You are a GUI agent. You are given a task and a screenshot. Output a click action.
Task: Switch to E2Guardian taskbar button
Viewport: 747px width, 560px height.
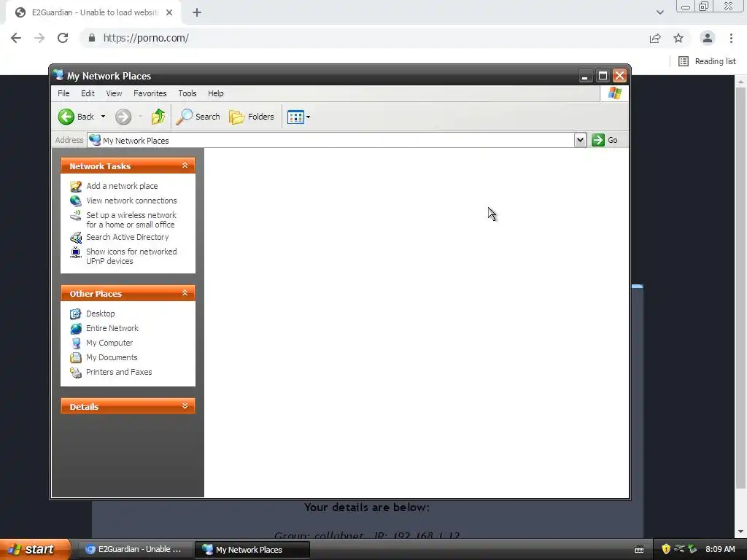(134, 549)
